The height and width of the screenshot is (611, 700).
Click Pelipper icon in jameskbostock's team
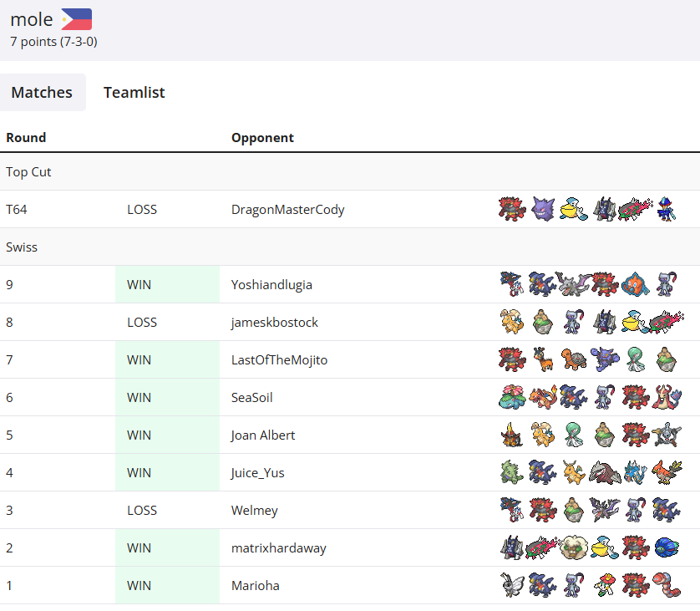636,322
